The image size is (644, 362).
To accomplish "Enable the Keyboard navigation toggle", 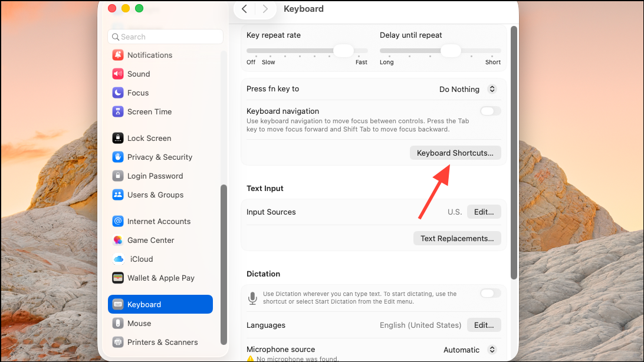I will pyautogui.click(x=490, y=111).
